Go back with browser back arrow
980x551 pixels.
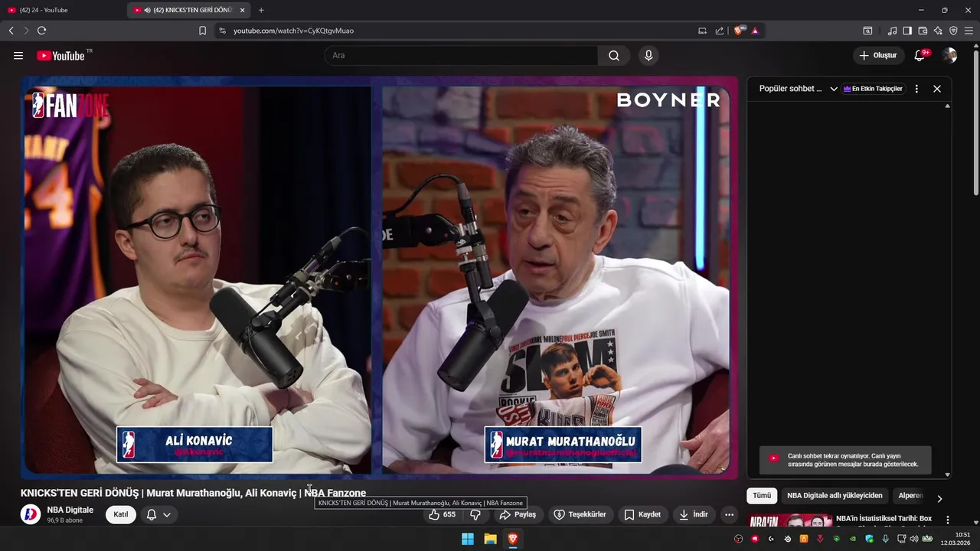coord(11,31)
